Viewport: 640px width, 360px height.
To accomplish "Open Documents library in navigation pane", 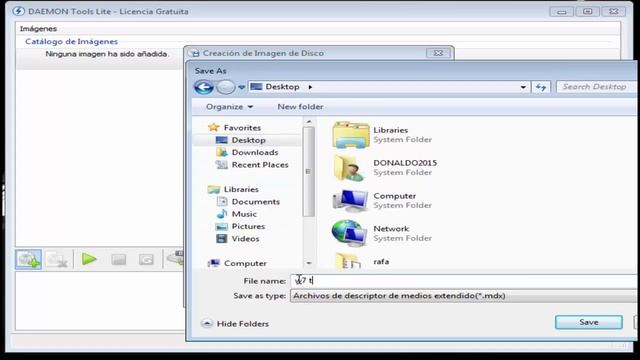I will coord(256,202).
